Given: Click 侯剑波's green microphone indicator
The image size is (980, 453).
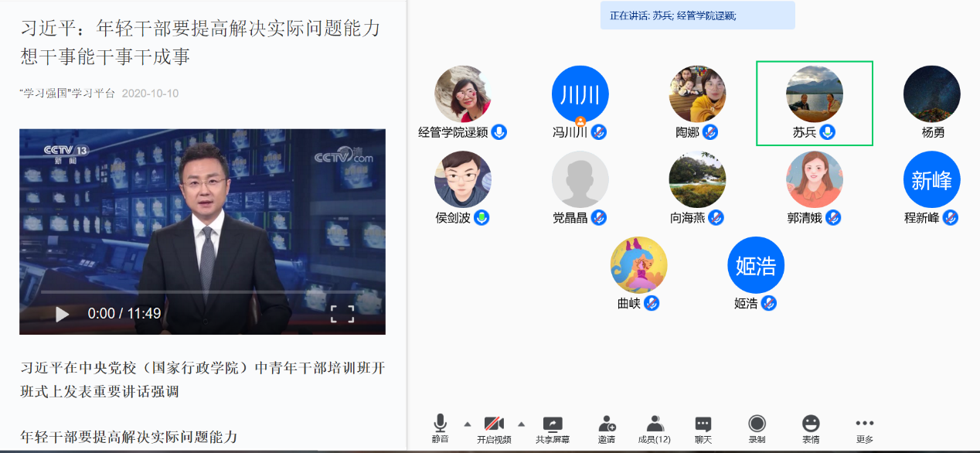Looking at the screenshot, I should [x=482, y=218].
